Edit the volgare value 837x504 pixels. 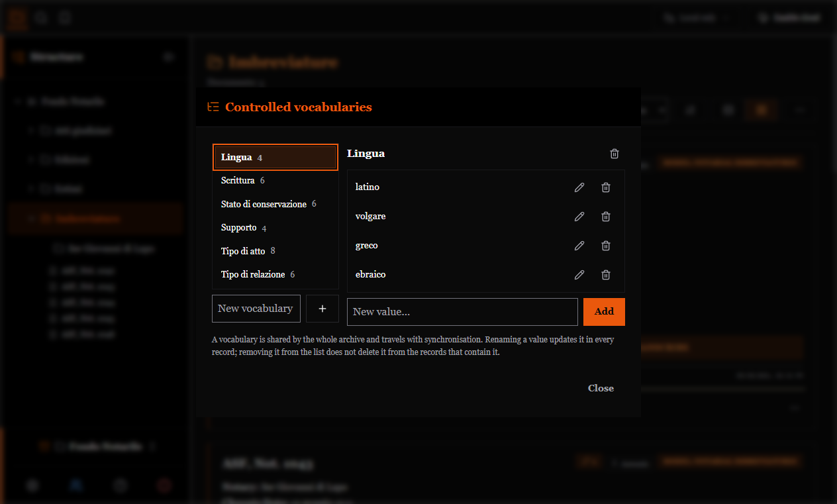tap(579, 217)
